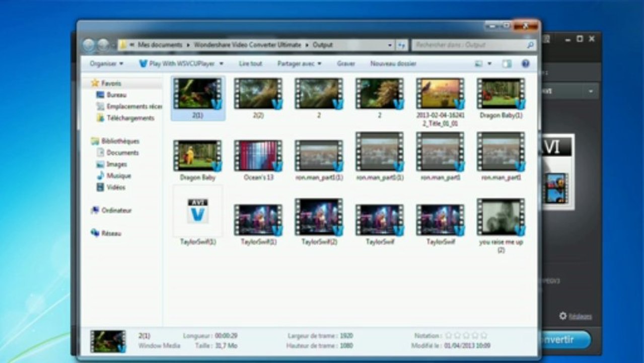Select the TaylorSwift(2) video
The height and width of the screenshot is (363, 644).
(319, 222)
